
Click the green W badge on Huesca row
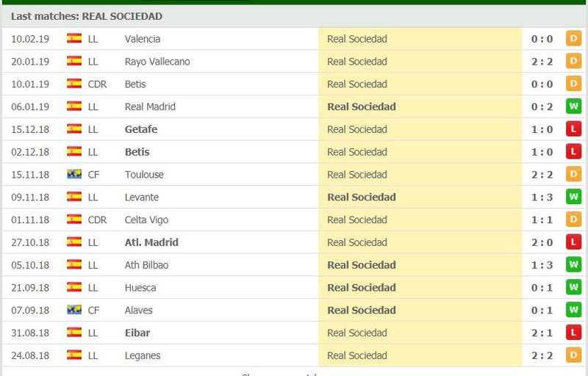[x=573, y=287]
